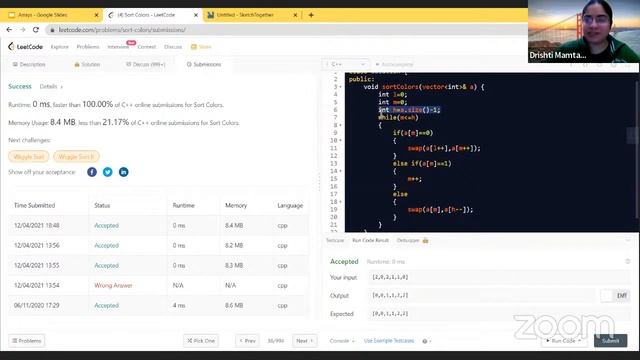Share acceptance on Twitter icon
The image size is (640, 360).
tap(107, 172)
